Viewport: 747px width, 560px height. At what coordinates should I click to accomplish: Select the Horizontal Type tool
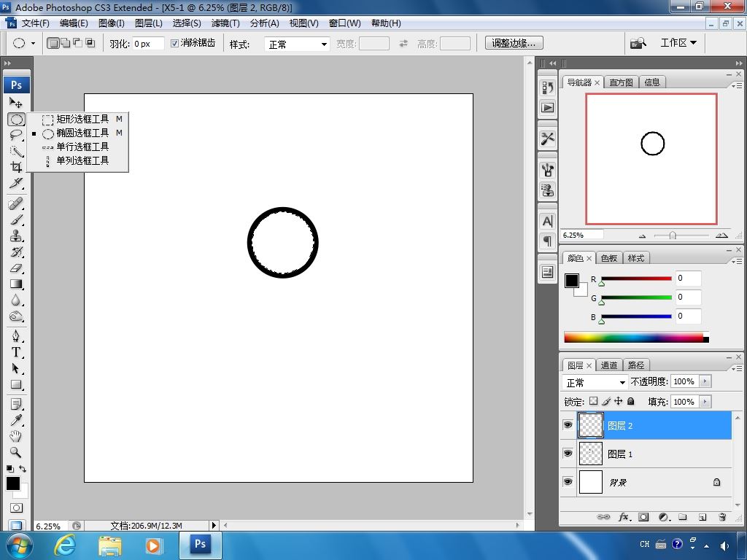pos(16,352)
